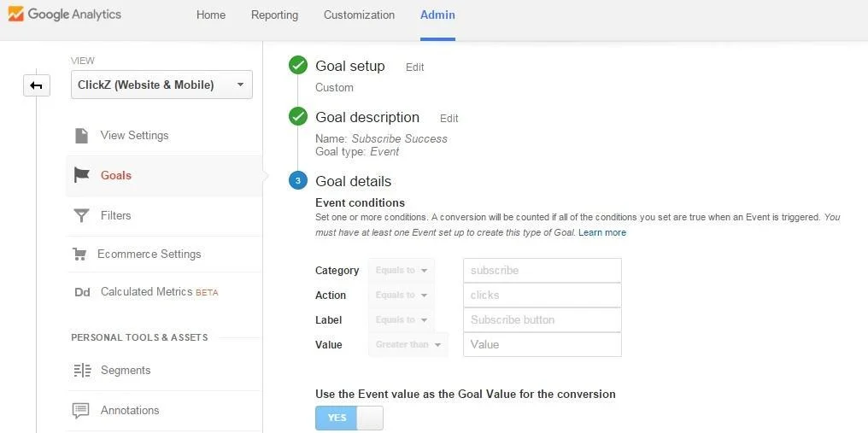Image resolution: width=868 pixels, height=433 pixels.
Task: Open the ClickZ view selector dropdown
Action: 161,85
